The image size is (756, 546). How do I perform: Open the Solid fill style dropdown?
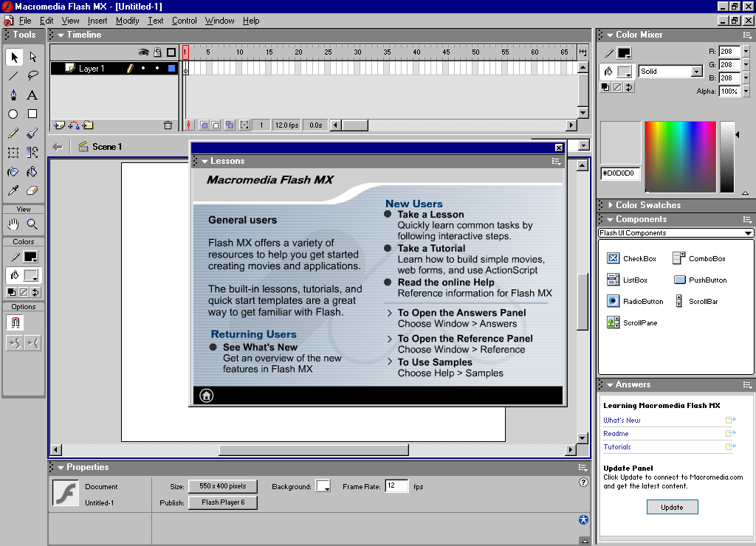tap(696, 72)
